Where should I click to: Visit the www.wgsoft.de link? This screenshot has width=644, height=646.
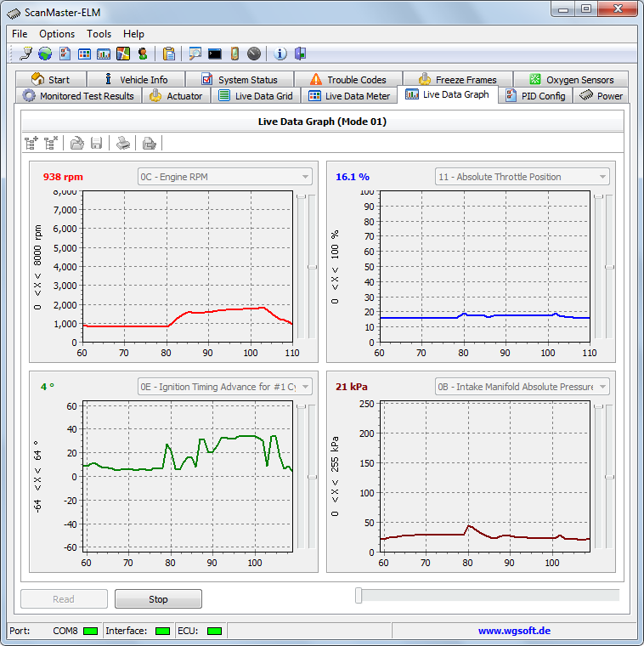point(514,631)
